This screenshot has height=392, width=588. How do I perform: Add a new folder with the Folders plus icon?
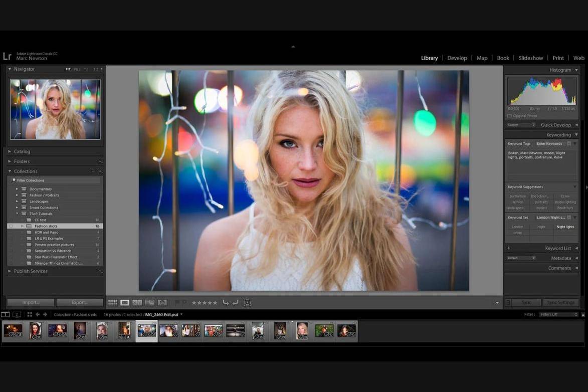[100, 161]
